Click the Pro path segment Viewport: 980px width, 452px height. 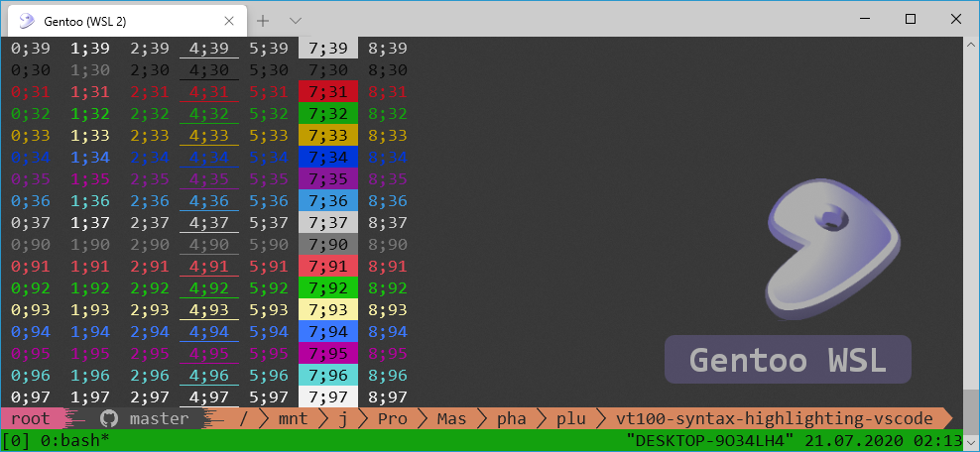tap(393, 418)
